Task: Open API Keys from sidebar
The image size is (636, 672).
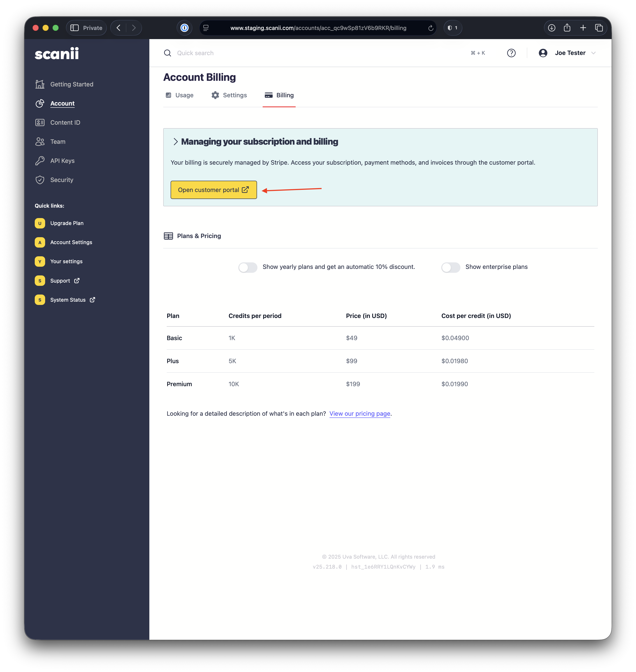Action: [x=62, y=161]
